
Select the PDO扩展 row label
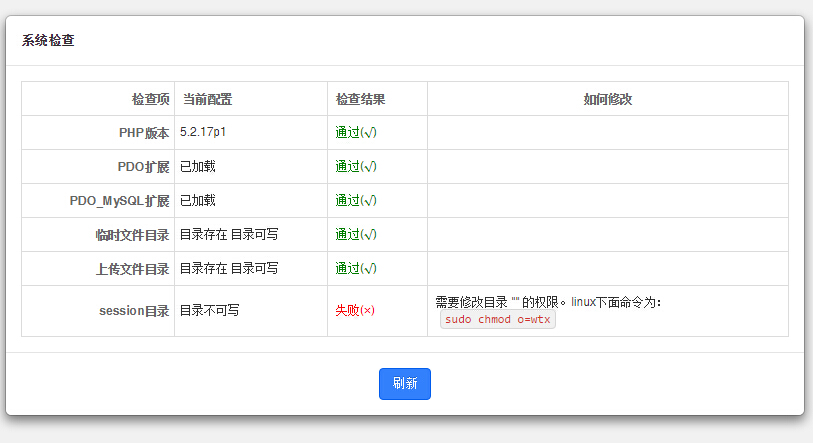click(x=143, y=167)
